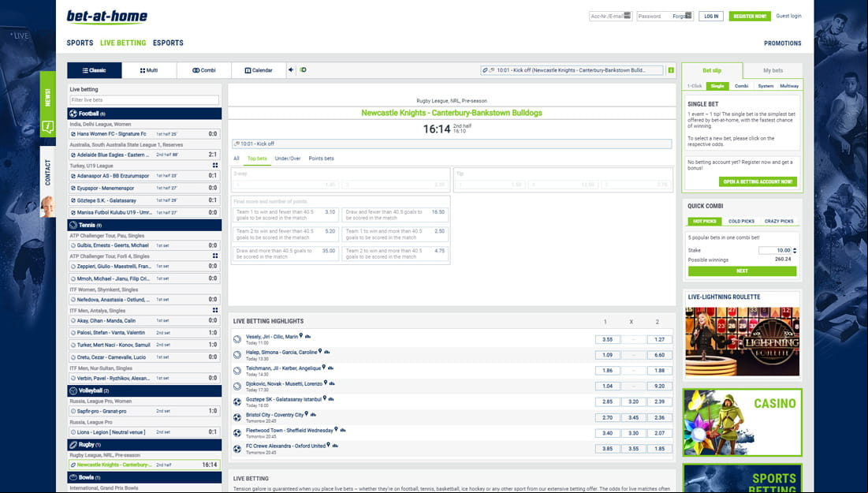Open ESPORTS main menu
Viewport: 868px width, 493px height.
click(168, 43)
